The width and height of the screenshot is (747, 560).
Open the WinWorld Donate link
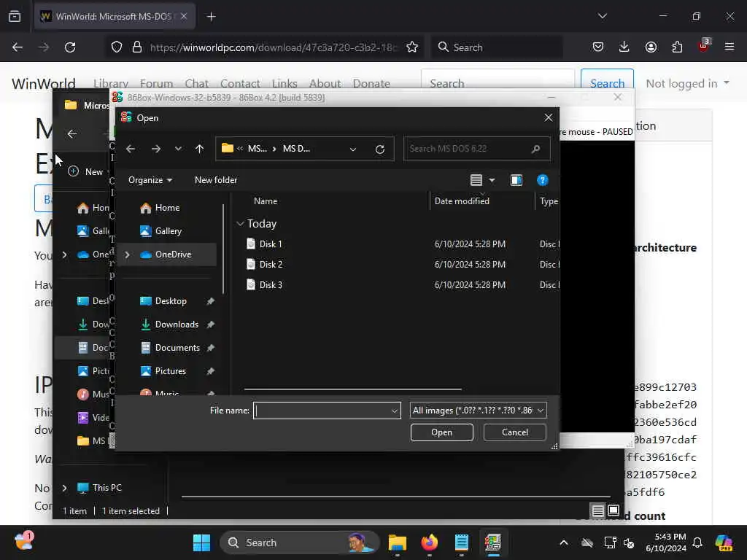pos(371,83)
